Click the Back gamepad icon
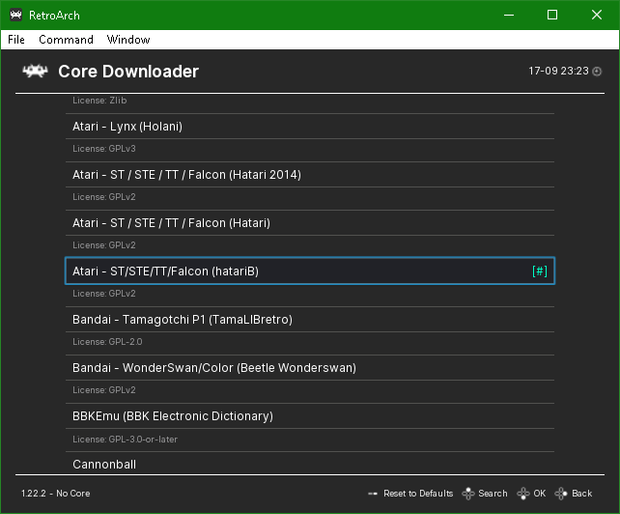Image resolution: width=620 pixels, height=514 pixels. pos(561,493)
